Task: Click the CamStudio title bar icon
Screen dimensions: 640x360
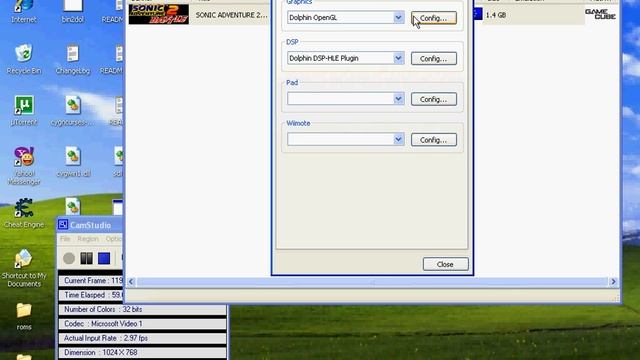Action: pyautogui.click(x=63, y=225)
